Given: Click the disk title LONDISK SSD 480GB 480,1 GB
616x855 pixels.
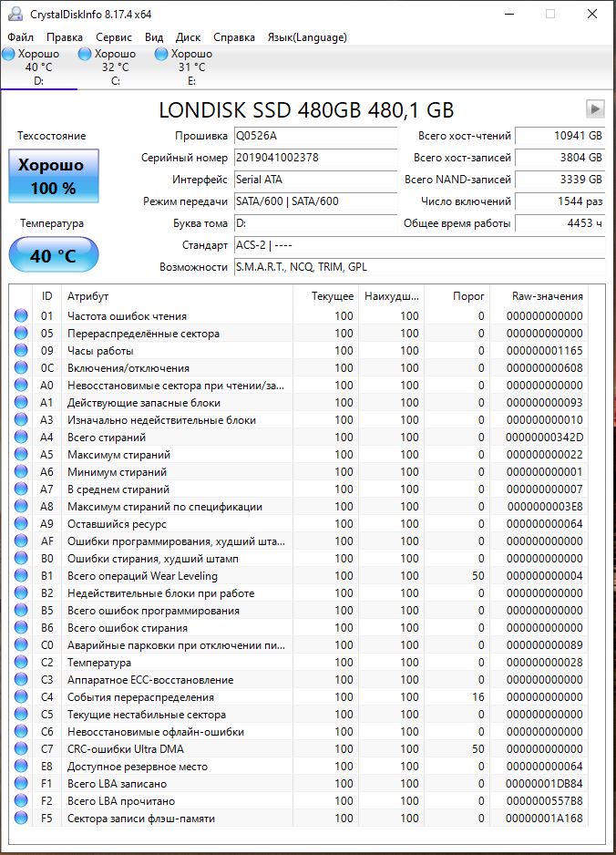Looking at the screenshot, I should [306, 109].
